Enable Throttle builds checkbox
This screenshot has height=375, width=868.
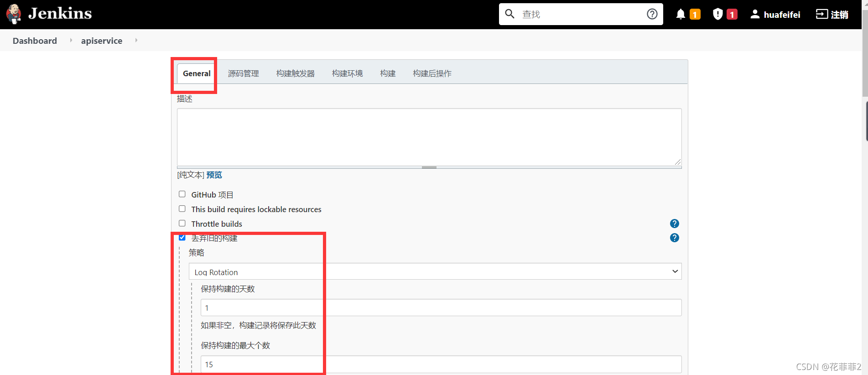pyautogui.click(x=182, y=223)
